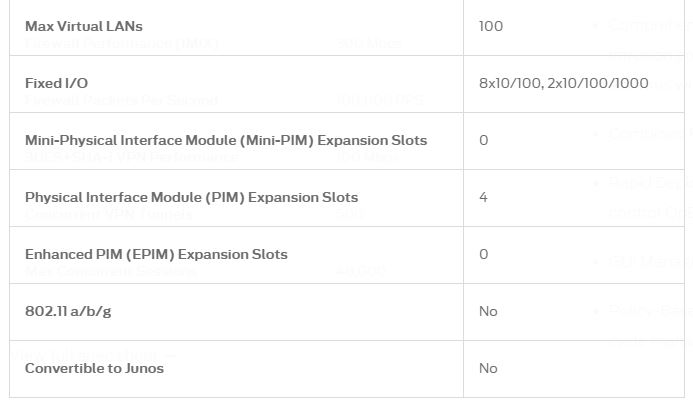This screenshot has height=405, width=693.
Task: Click the faded Firewall Packets Per Second text
Action: click(122, 100)
